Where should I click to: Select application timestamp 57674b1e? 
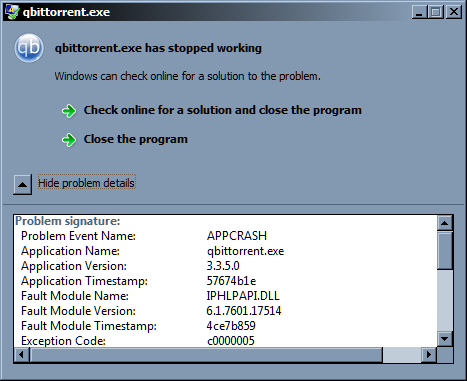pos(231,281)
